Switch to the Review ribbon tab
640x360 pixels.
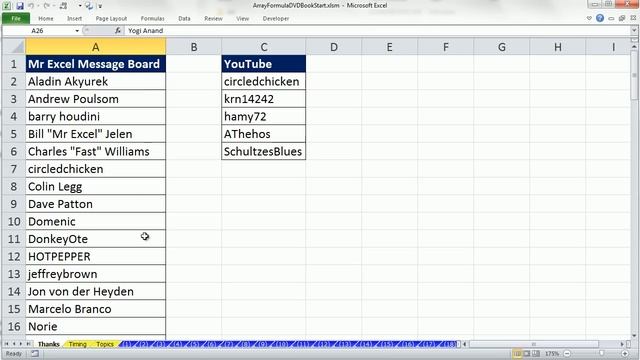tap(213, 18)
